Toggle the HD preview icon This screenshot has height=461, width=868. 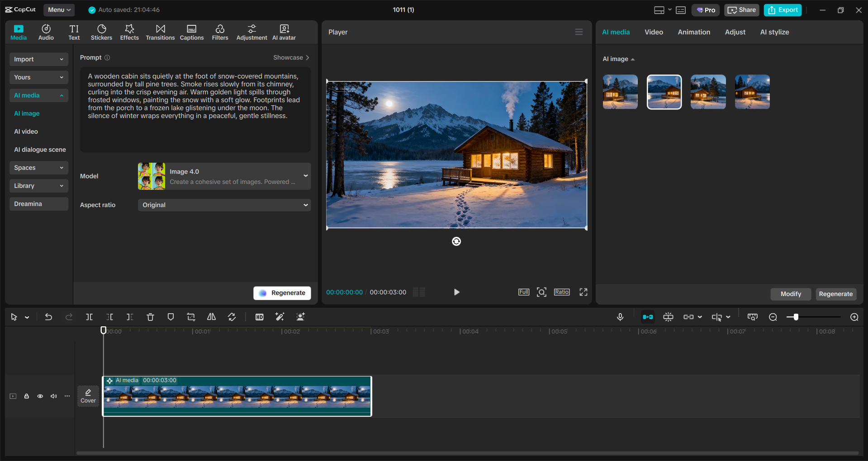point(259,317)
